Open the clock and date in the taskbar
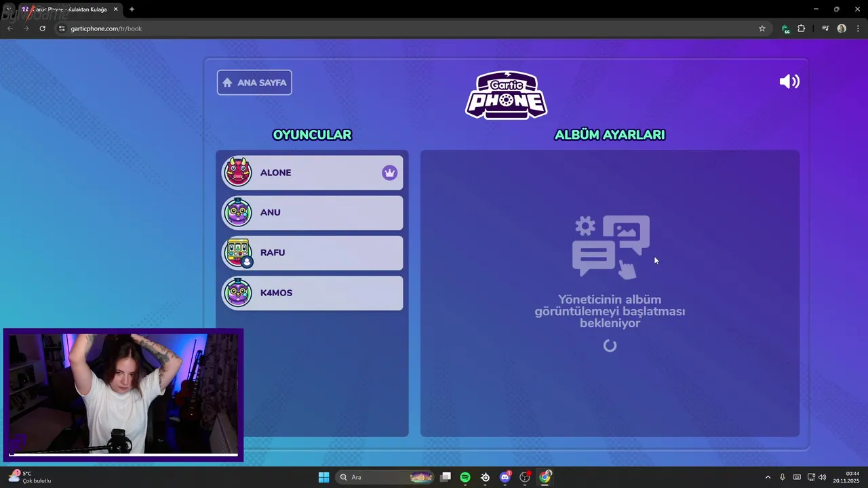Screen dimensions: 868x488 click(x=847, y=477)
